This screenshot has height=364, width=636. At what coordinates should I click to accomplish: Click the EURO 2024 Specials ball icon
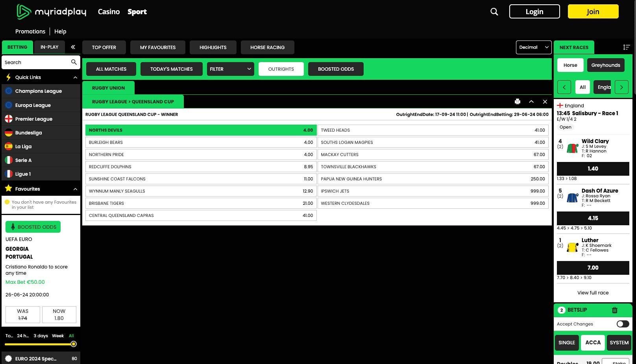coord(8,358)
